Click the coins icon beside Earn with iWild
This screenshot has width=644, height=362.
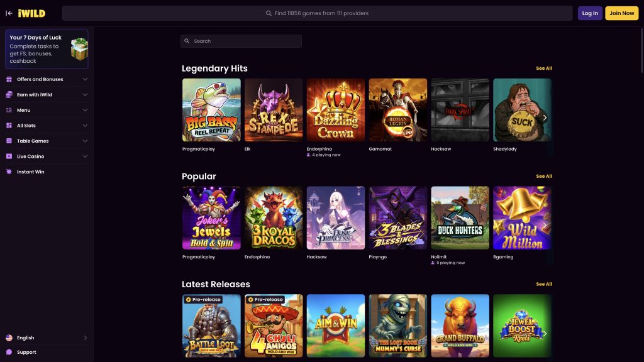pos(9,95)
